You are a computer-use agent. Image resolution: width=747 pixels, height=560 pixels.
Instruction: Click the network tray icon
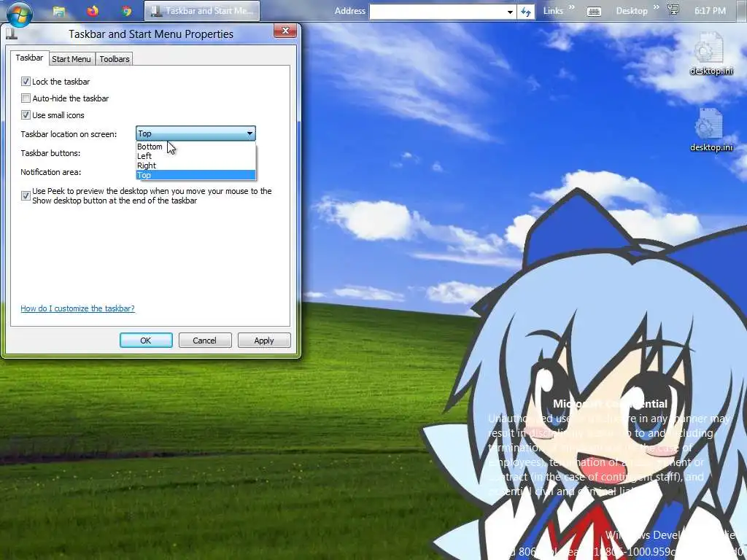coord(673,10)
